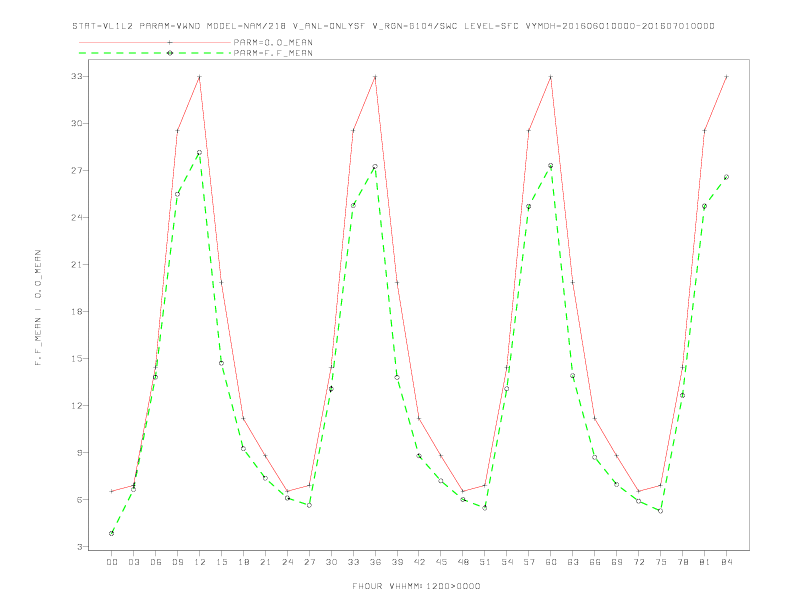
Task: Click x-axis tick label 57
Action: (x=529, y=562)
